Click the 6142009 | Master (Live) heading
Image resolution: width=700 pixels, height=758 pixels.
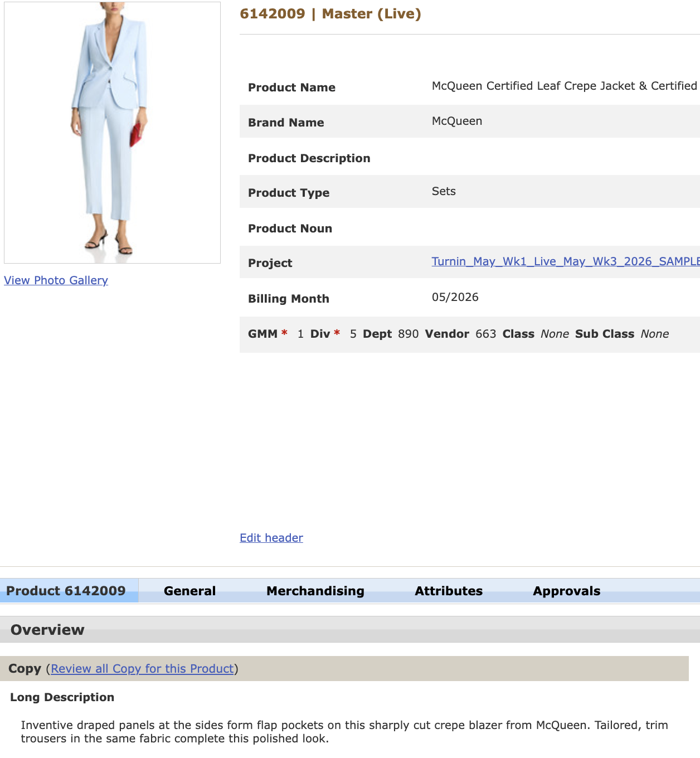click(x=330, y=14)
